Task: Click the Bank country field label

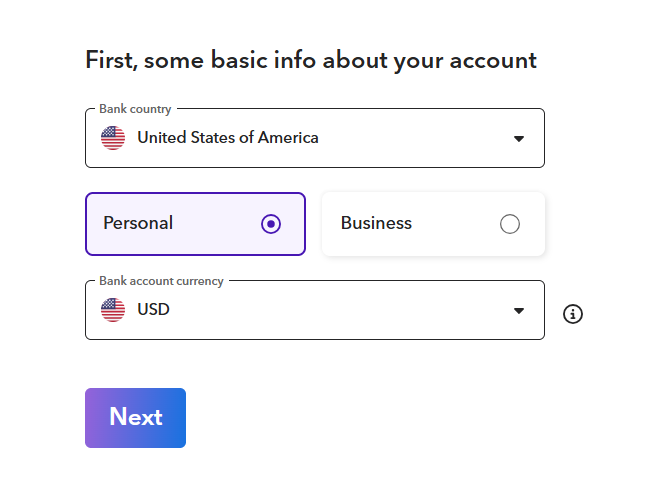Action: pyautogui.click(x=135, y=109)
